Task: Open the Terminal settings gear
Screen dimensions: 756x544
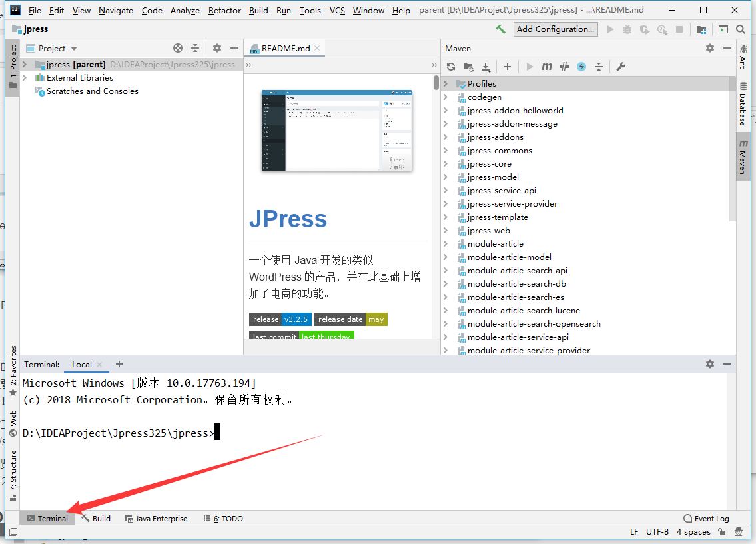Action: tap(710, 364)
